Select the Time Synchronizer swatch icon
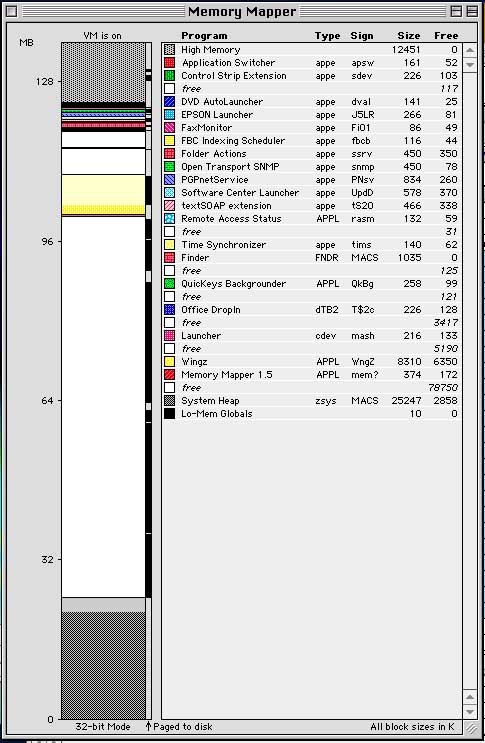This screenshot has width=485, height=743. [x=169, y=245]
